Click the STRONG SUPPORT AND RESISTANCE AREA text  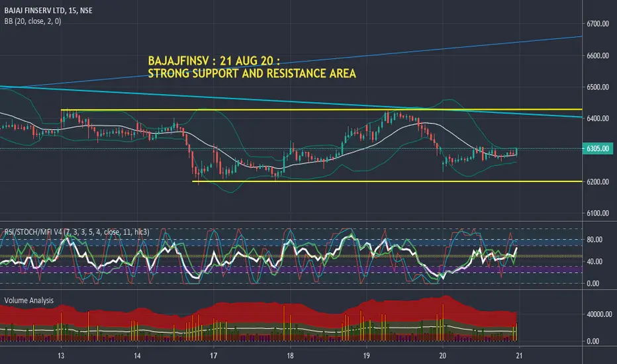coord(252,73)
